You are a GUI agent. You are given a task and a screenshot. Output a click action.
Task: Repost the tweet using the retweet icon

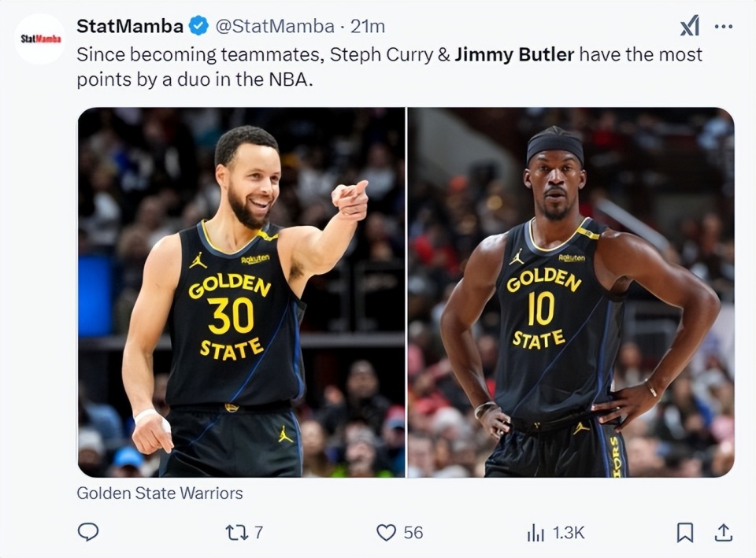(x=235, y=532)
